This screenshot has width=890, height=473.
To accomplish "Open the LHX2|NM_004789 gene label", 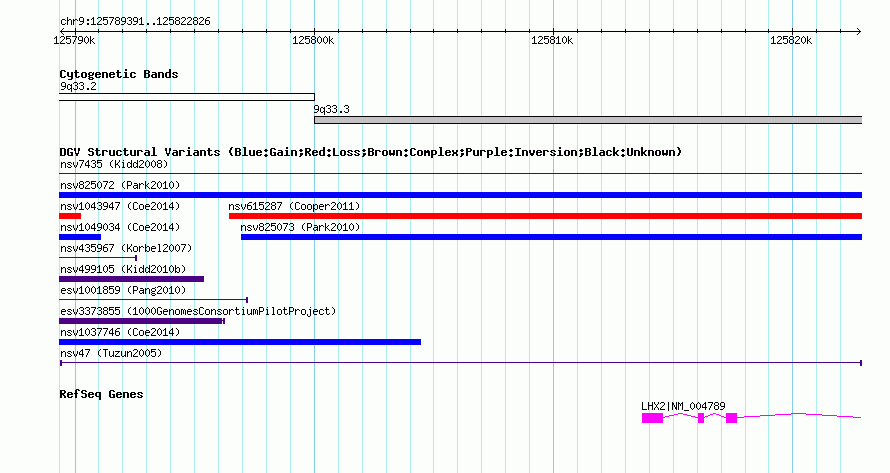I will pyautogui.click(x=683, y=406).
